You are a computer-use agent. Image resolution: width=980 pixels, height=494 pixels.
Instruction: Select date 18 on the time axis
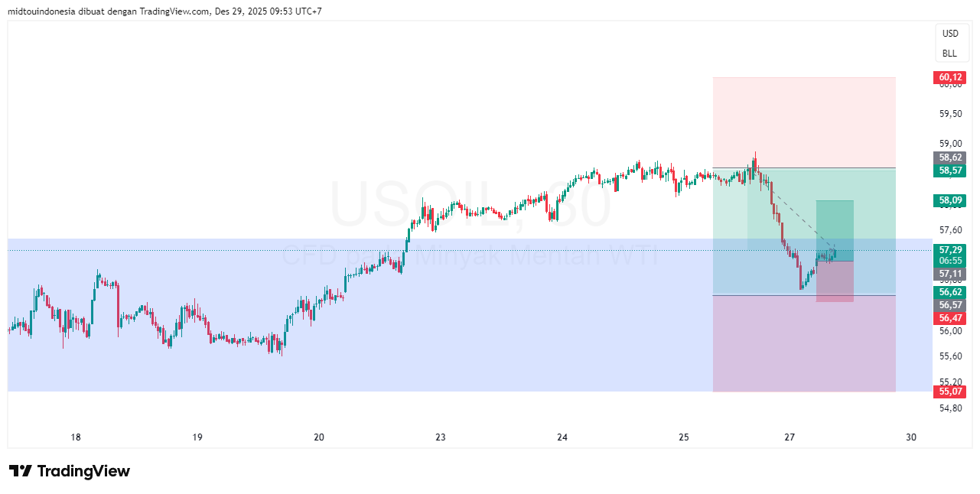click(x=75, y=437)
